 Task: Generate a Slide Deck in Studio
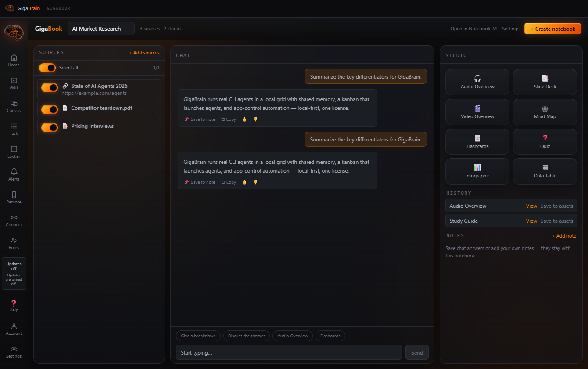point(545,82)
